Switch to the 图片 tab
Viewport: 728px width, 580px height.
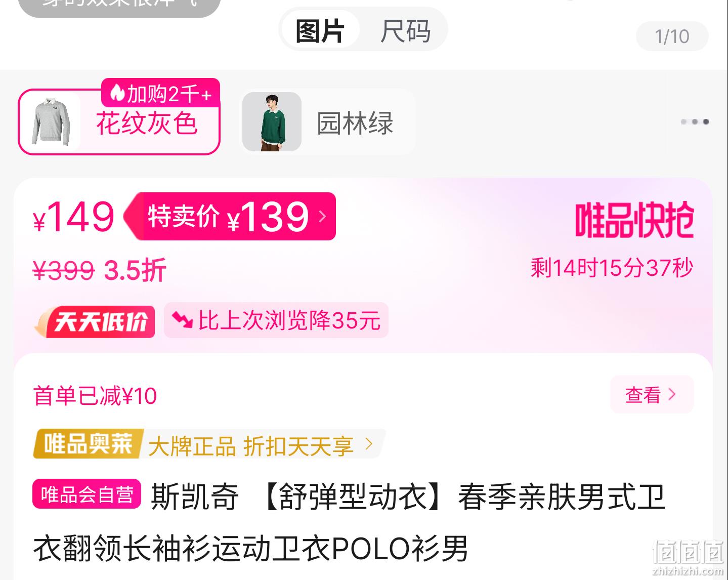click(320, 30)
